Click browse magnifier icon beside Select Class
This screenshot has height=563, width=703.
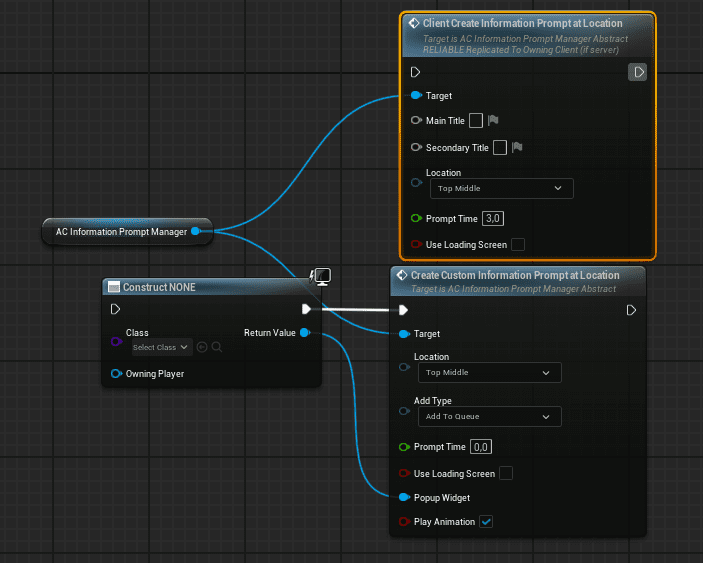217,347
